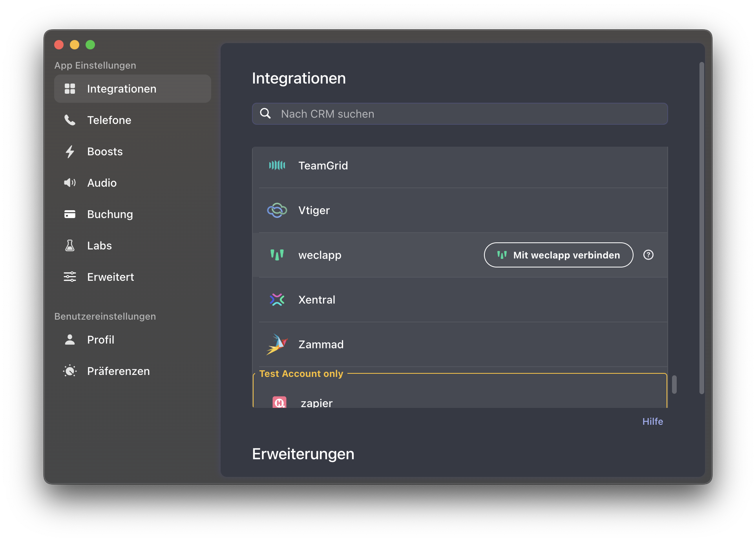The width and height of the screenshot is (756, 542).
Task: Switch to the Telefone settings
Action: [x=133, y=120]
